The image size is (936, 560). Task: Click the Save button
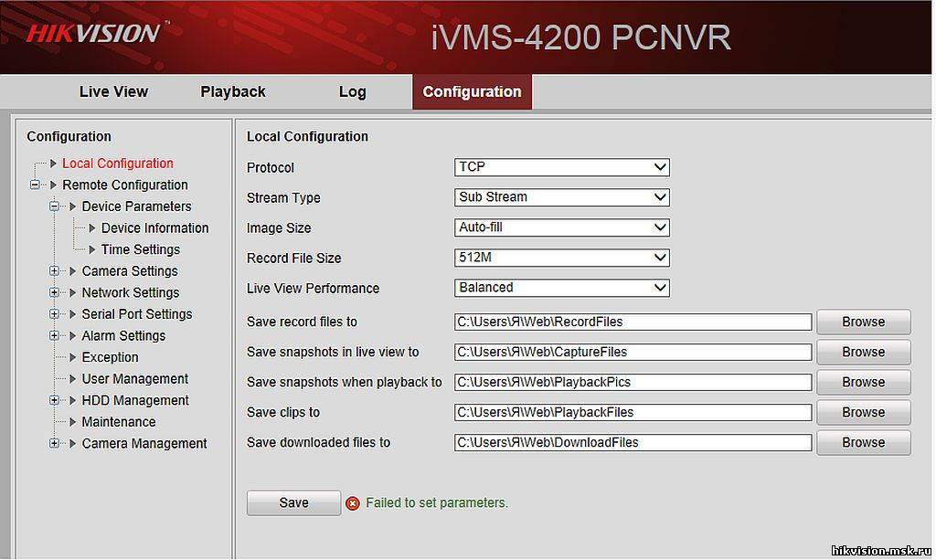[x=293, y=502]
